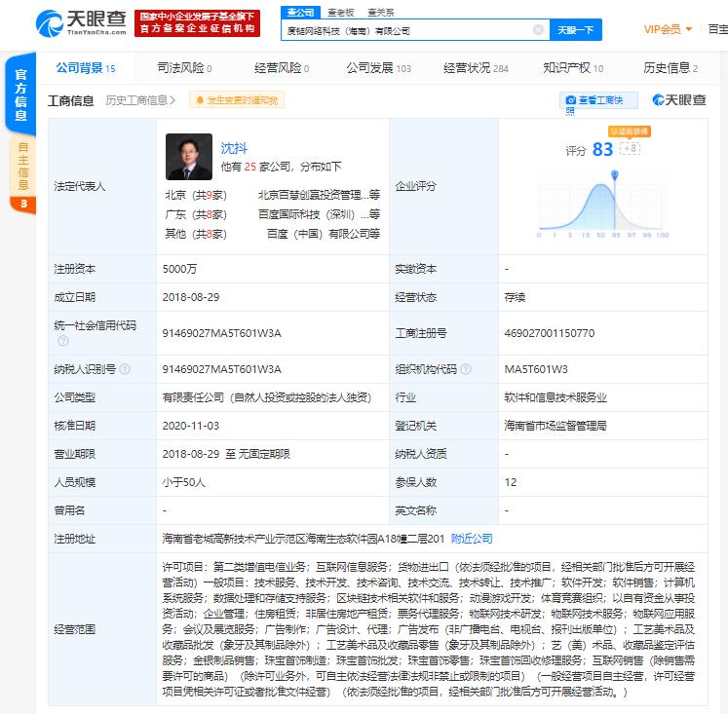728x714 pixels.
Task: Select the 查公司 search tab
Action: pyautogui.click(x=300, y=13)
